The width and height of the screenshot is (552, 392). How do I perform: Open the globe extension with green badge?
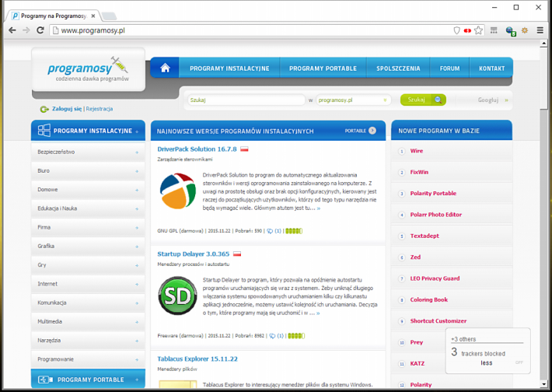(x=511, y=31)
